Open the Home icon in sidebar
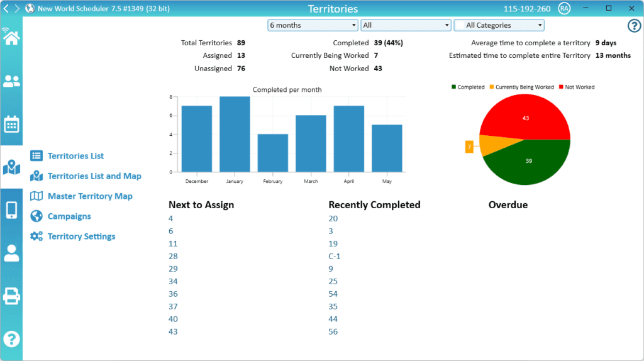Image resolution: width=644 pixels, height=361 pixels. [11, 37]
